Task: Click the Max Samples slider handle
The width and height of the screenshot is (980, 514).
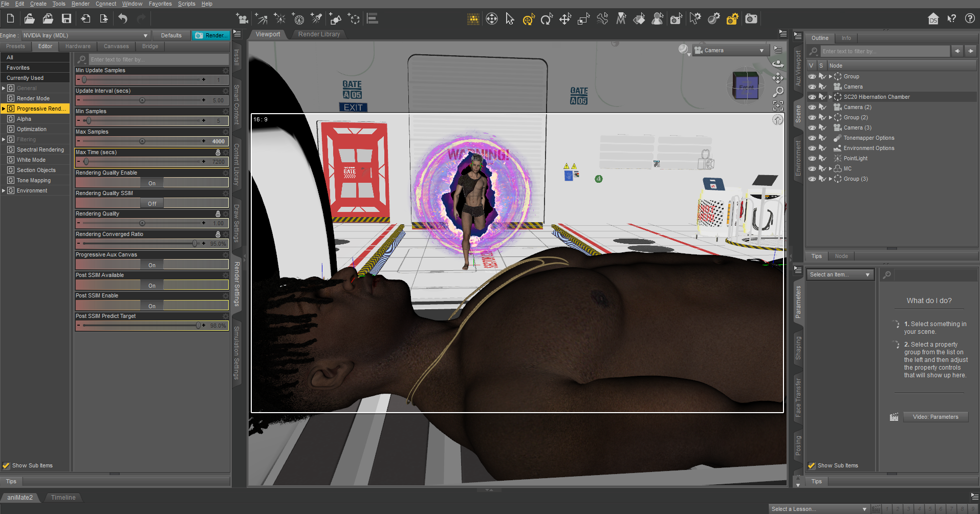Action: (142, 141)
